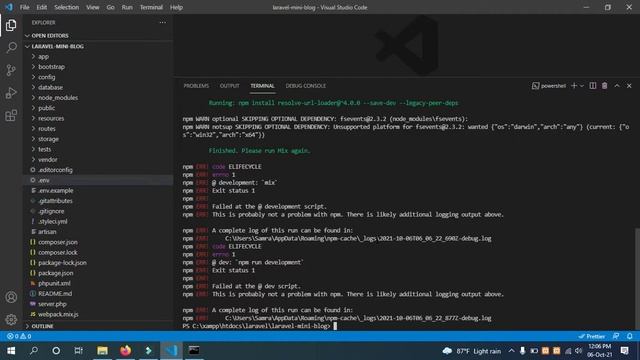Open the .editorconfig file

[x=98, y=170]
